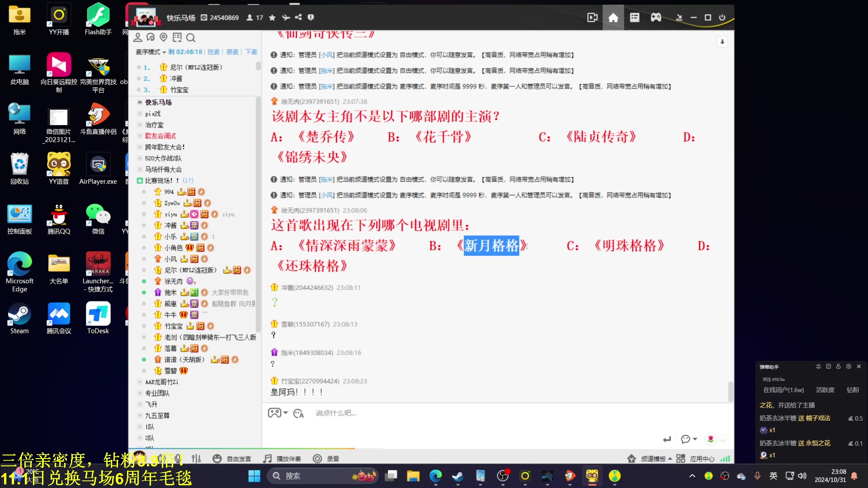Click the 搜索 (search) icon in channel
Viewport: 868px width, 488px height.
point(191,37)
